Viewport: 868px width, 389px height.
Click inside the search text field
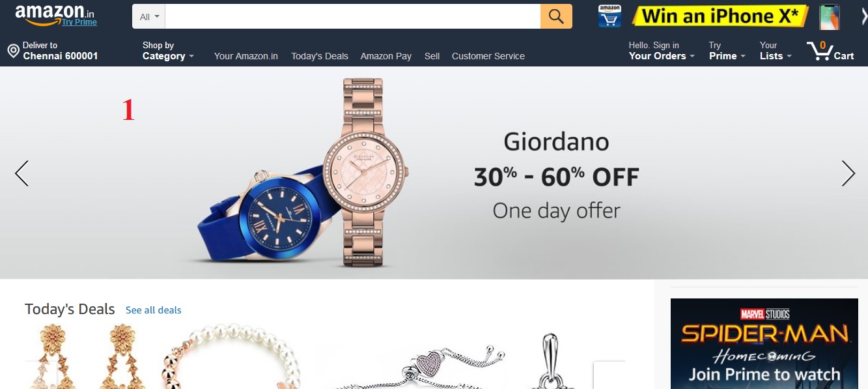click(353, 16)
